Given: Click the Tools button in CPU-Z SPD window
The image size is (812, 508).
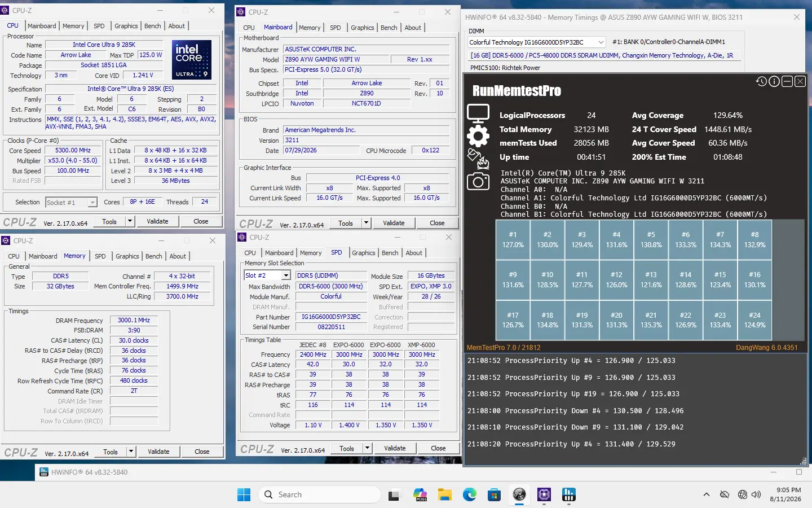Looking at the screenshot, I should click(x=347, y=448).
